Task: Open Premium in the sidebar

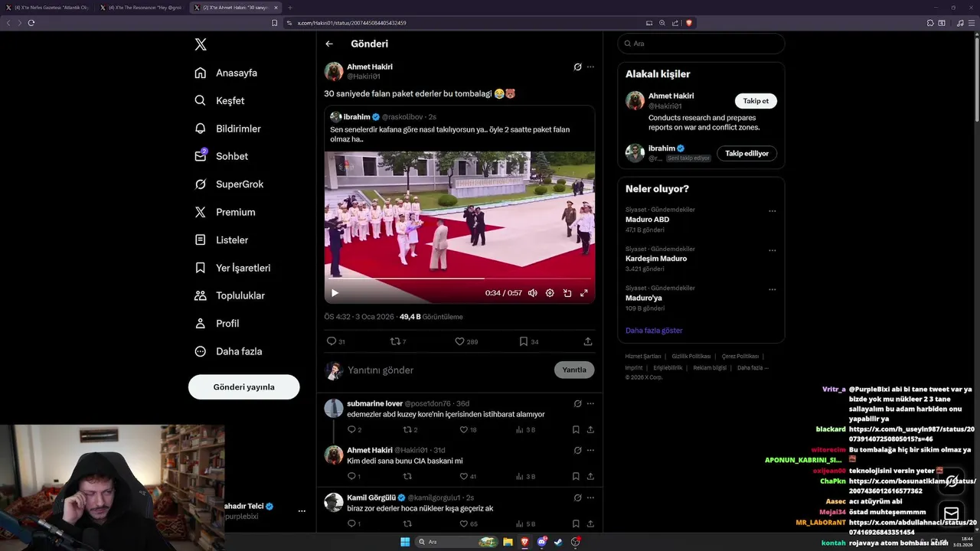Action: (225, 212)
